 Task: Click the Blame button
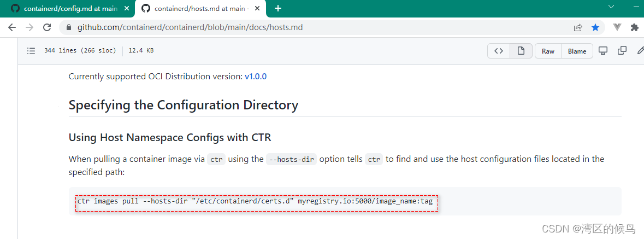coord(577,51)
